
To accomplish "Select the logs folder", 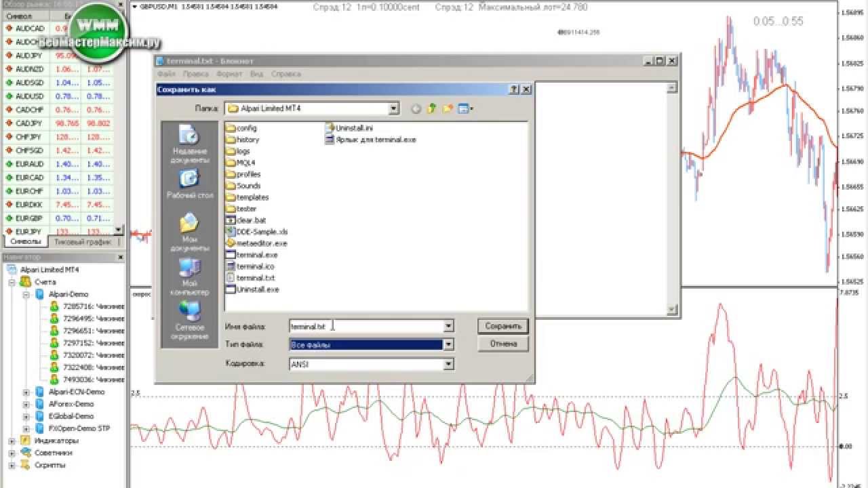I will click(238, 151).
